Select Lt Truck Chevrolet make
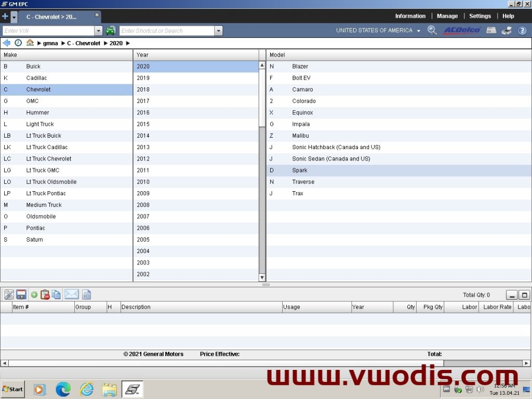The image size is (532, 399). pyautogui.click(x=66, y=158)
